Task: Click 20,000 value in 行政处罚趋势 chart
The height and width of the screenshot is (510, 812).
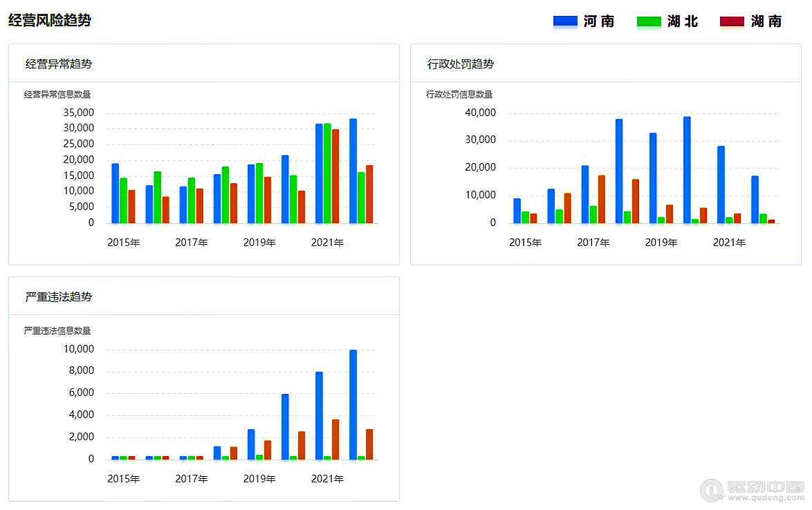Action: [x=481, y=168]
